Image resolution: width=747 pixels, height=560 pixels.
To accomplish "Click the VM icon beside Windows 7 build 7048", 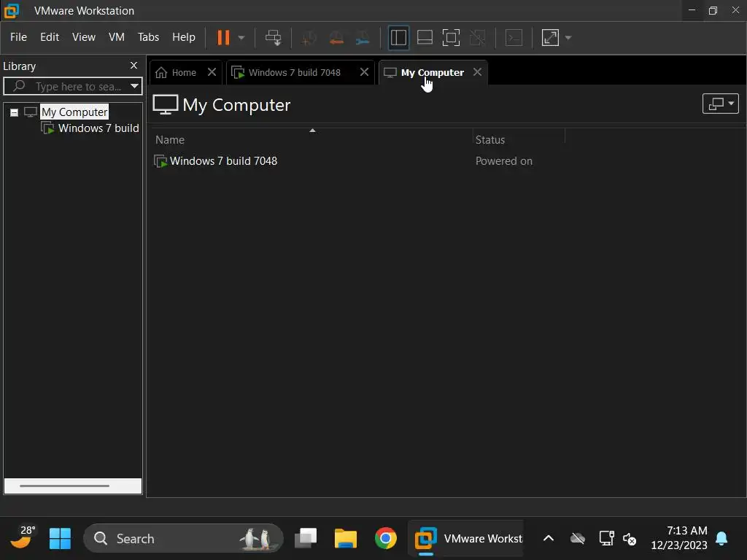I will point(160,161).
